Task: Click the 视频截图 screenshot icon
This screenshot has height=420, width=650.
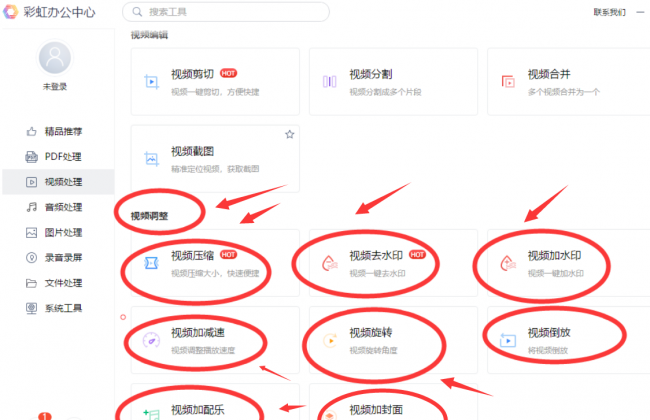Action: coord(151,159)
